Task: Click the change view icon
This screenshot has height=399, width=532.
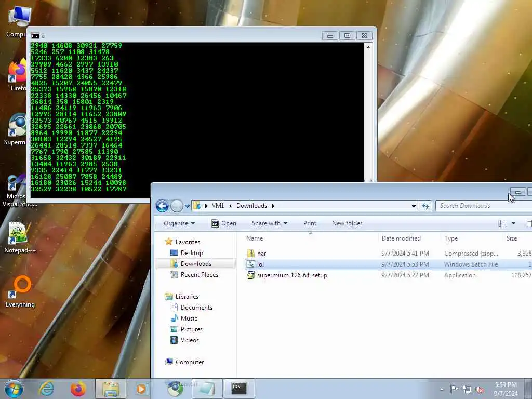Action: [x=502, y=223]
